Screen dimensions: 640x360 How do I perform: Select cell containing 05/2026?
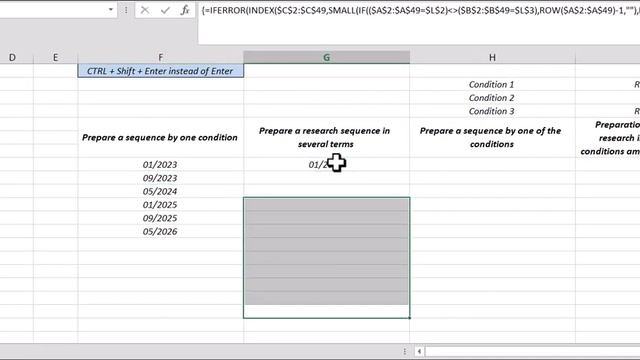pos(160,231)
